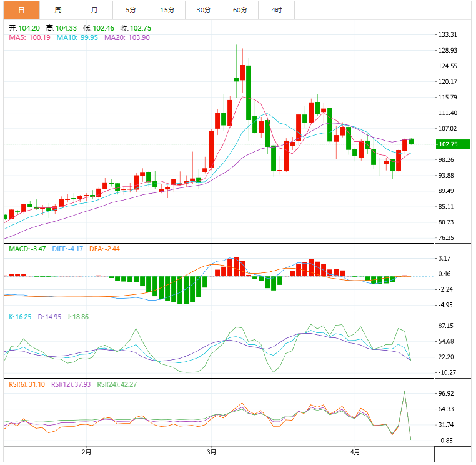Click the K value in the KDJ panel
This screenshot has height=465, width=476.
coord(20,317)
